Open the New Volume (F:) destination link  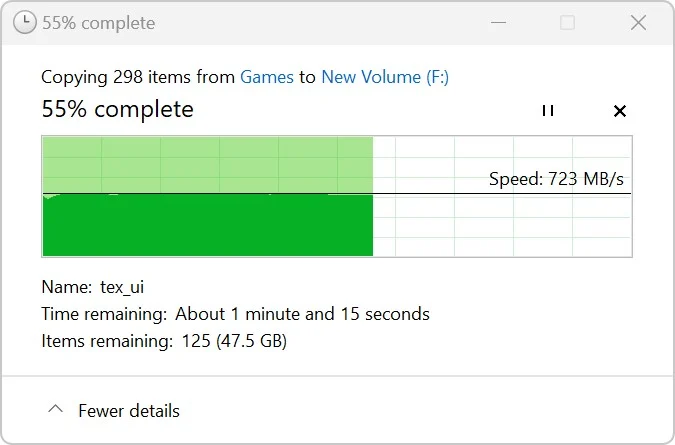(385, 77)
